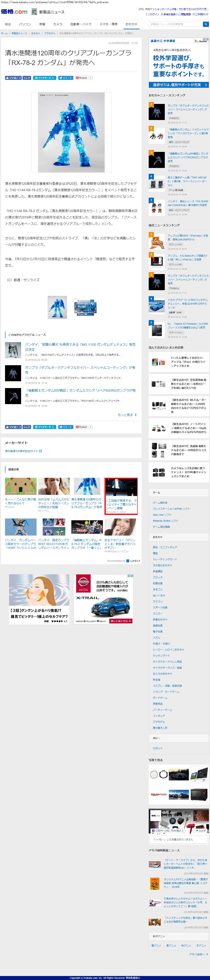Image resolution: width=210 pixels, height=980 pixels.
Task: Click the シェア button in Facebook page widget
Action: (201, 831)
